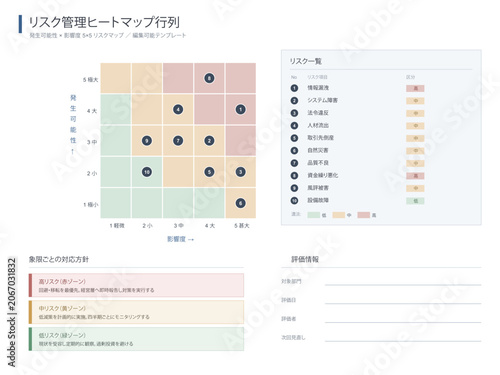Click number 6 badge beside 自然災害
The height and width of the screenshot is (375, 500).
(x=294, y=150)
